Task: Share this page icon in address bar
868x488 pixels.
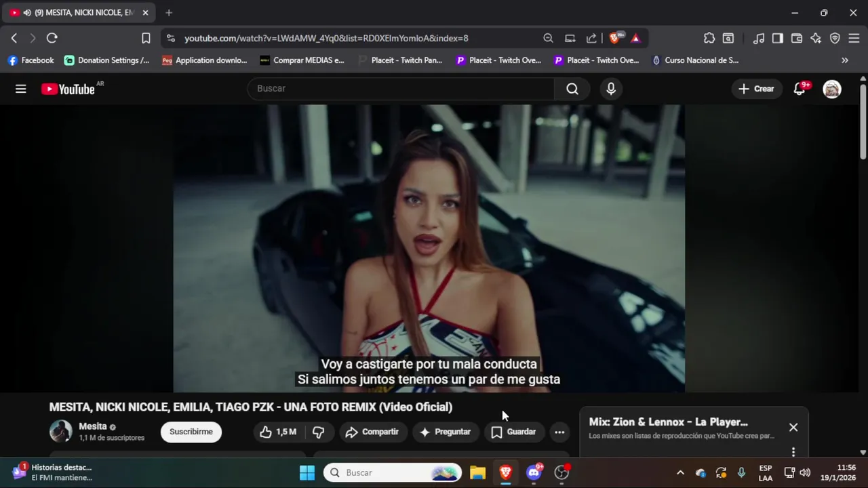Action: pyautogui.click(x=591, y=38)
